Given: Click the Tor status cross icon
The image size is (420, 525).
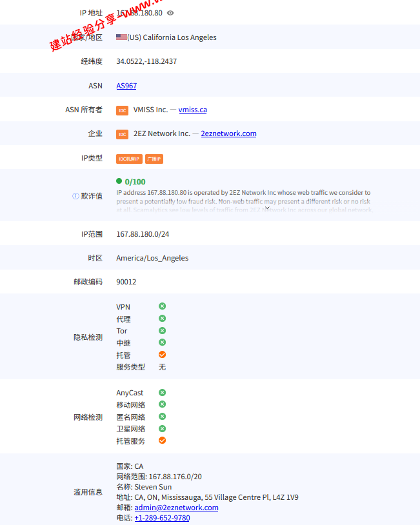Looking at the screenshot, I should click(x=162, y=330).
